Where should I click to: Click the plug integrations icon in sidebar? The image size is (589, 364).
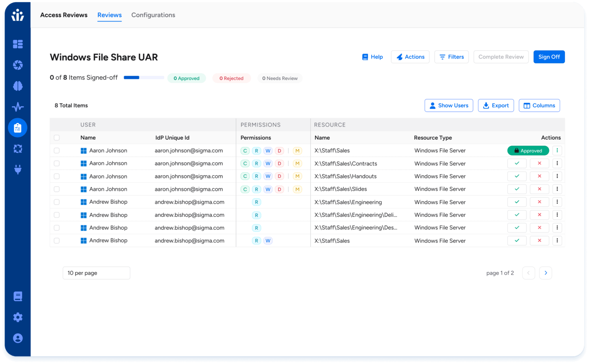click(x=18, y=169)
